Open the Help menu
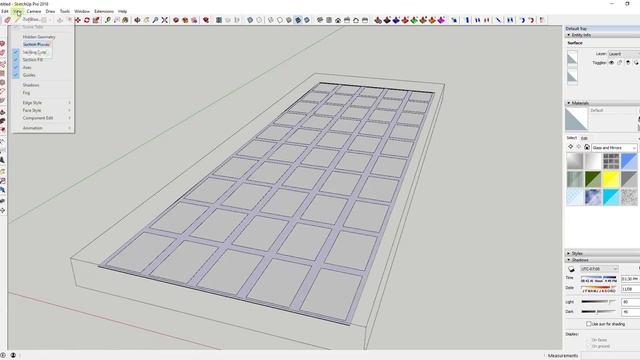Viewport: 640px width, 360px height. (122, 11)
